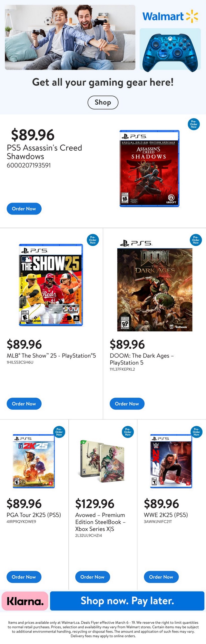Viewport: 206px width, 644px height.
Task: Click Pre-Order badge on PGA Tour 2K25
Action: pos(59,432)
